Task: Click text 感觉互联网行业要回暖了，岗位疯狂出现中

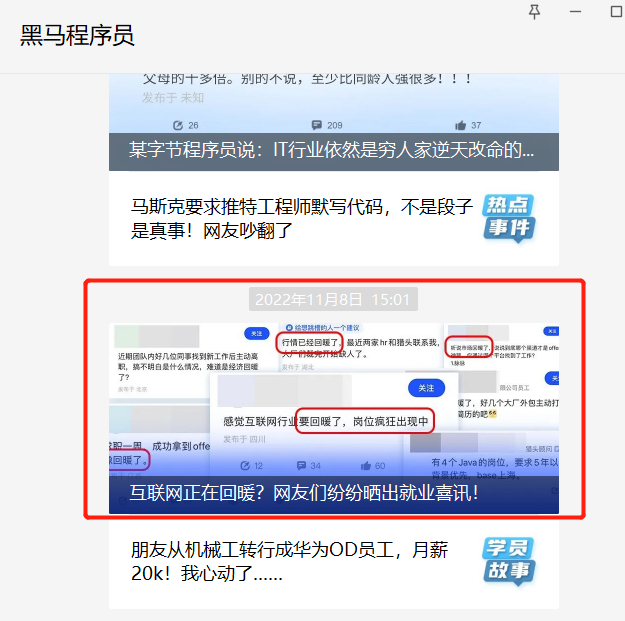Action: click(x=326, y=421)
